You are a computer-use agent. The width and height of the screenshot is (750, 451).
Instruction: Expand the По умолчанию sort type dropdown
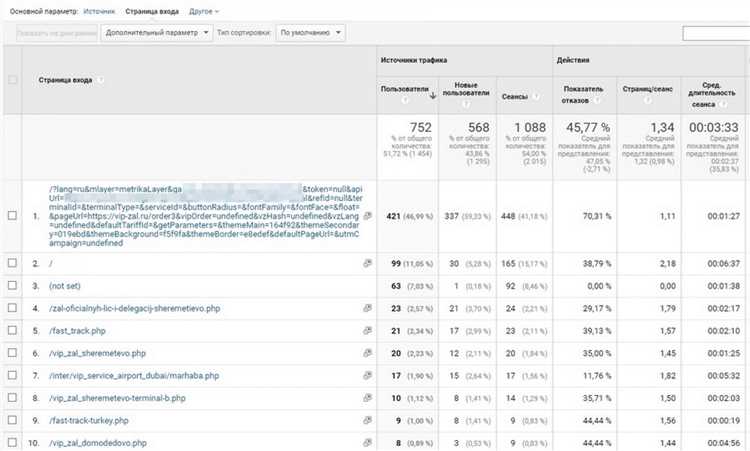(310, 33)
